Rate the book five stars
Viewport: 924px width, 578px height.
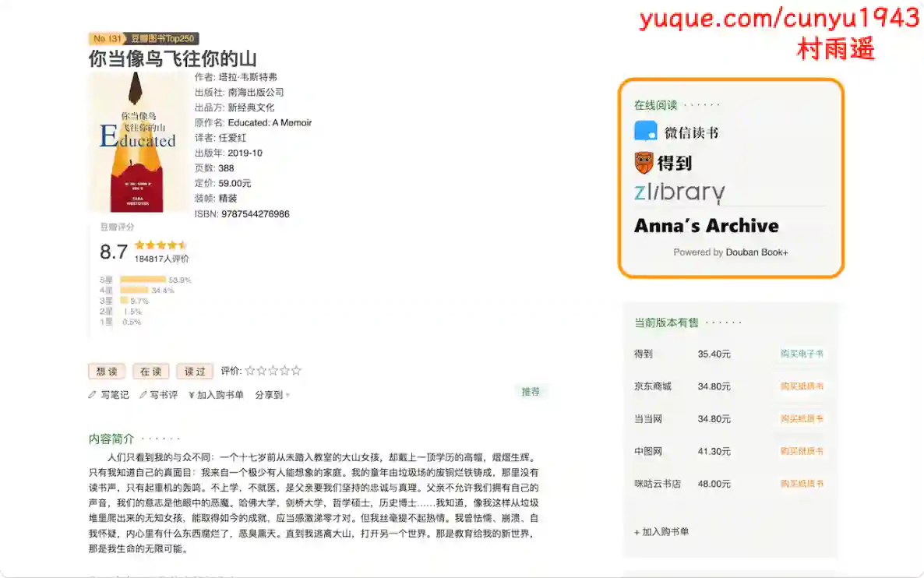[x=296, y=371]
